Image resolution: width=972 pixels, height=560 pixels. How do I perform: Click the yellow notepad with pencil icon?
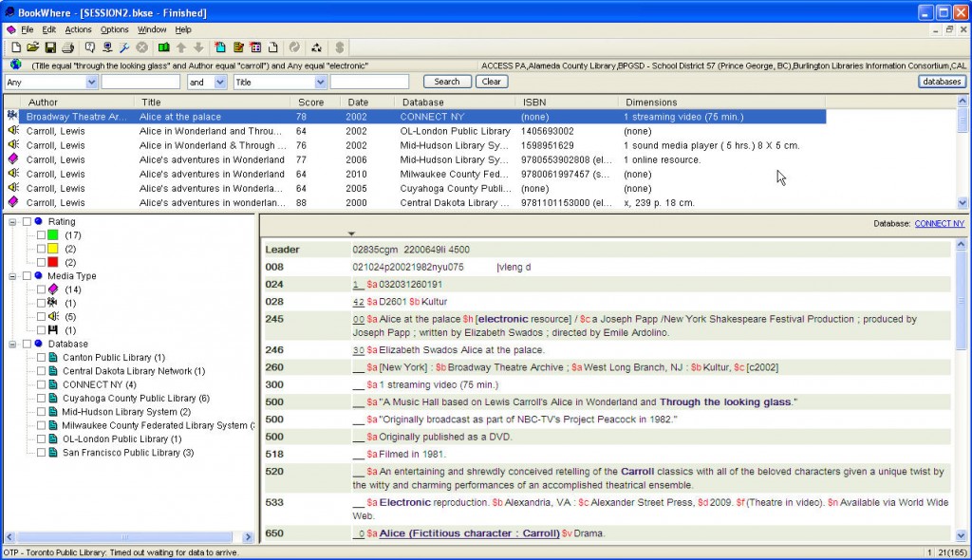click(238, 47)
